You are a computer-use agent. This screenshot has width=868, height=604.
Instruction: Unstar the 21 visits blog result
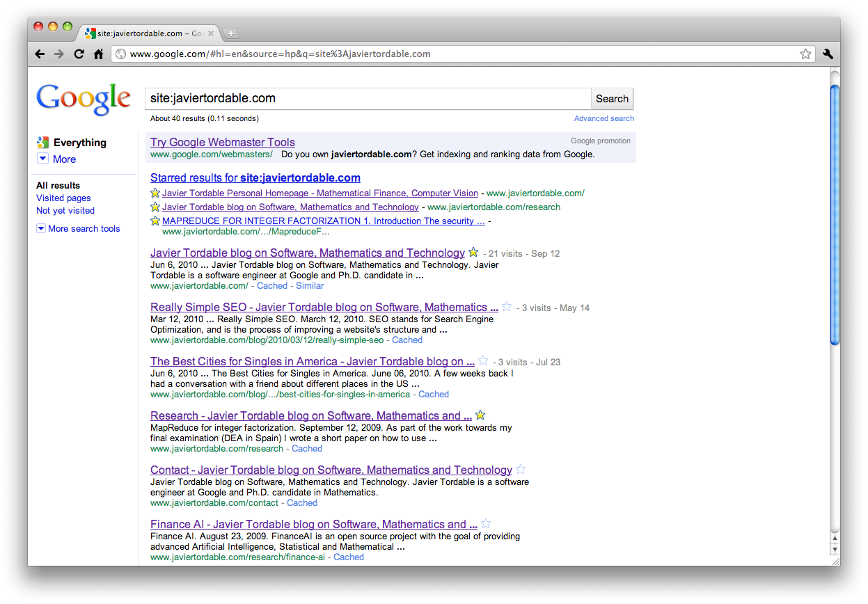tap(473, 253)
